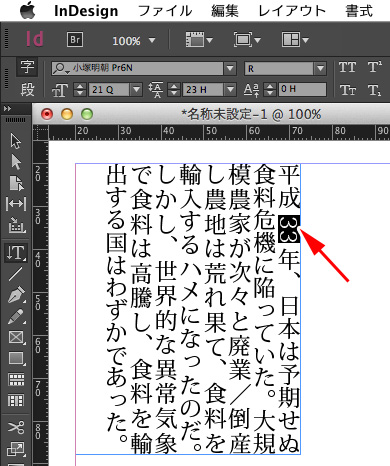Click the green zoom button of document window
The width and height of the screenshot is (390, 466).
[x=87, y=114]
